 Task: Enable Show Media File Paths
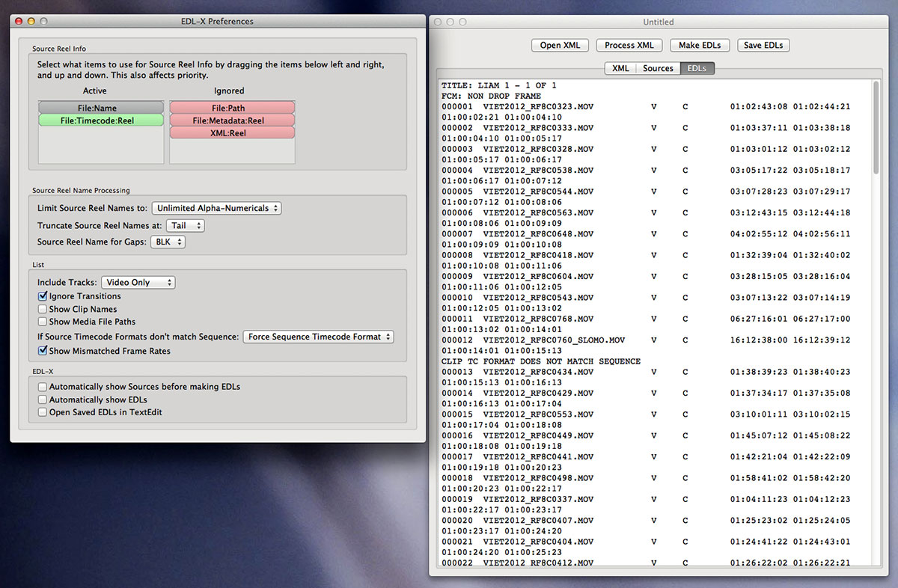[x=43, y=322]
